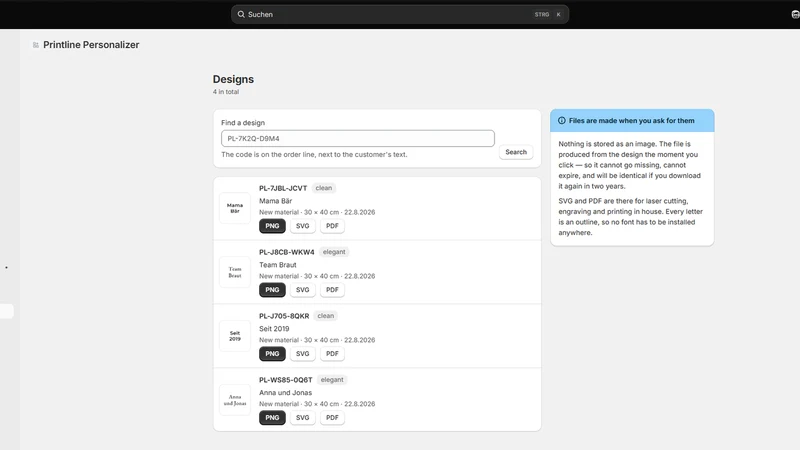Image resolution: width=800 pixels, height=450 pixels.
Task: Click the Team Braut design title
Action: pyautogui.click(x=278, y=265)
